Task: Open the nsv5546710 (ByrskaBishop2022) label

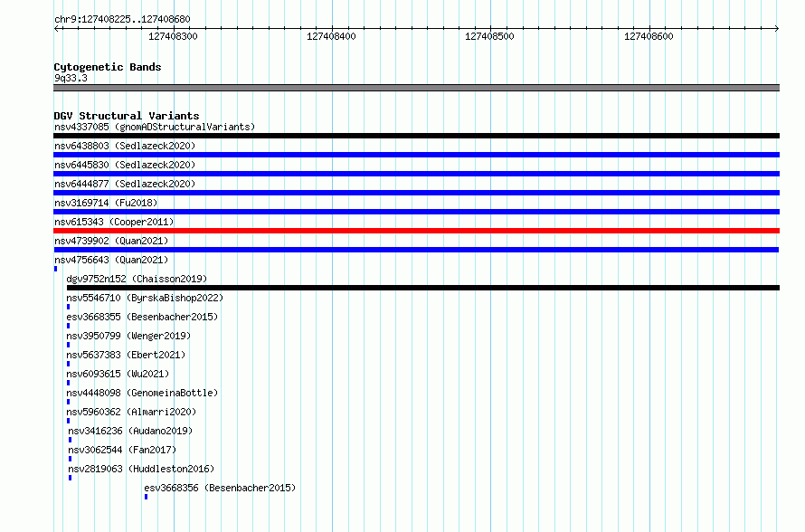Action: click(145, 298)
